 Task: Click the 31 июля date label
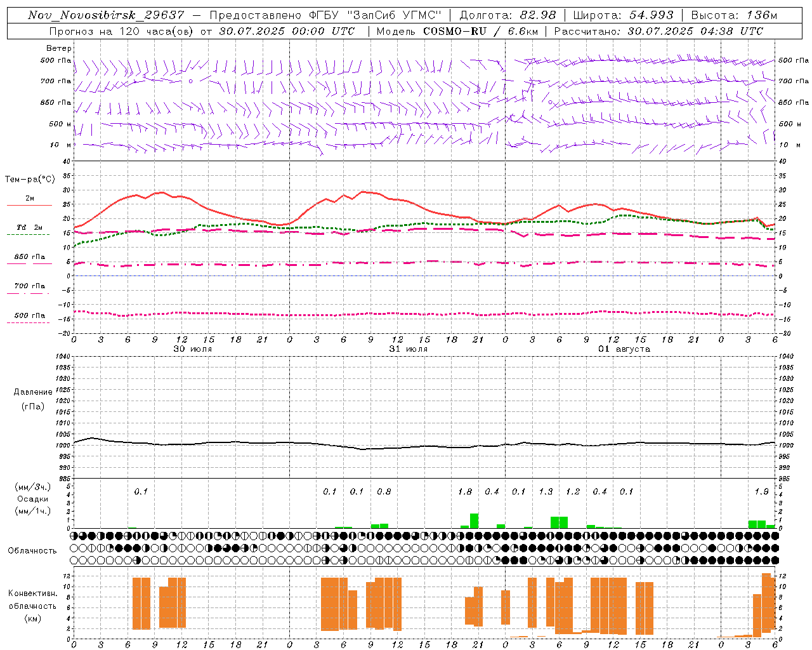[409, 348]
